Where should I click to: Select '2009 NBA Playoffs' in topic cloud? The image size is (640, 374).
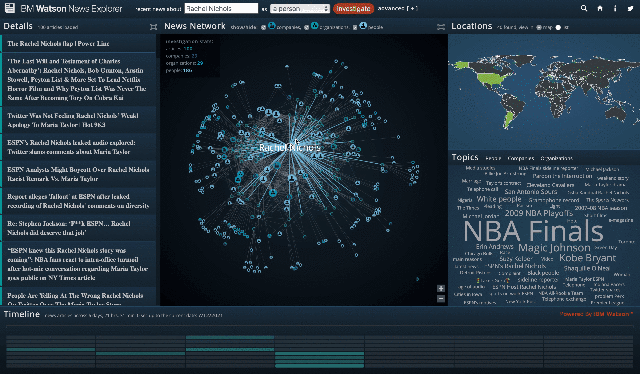[539, 213]
